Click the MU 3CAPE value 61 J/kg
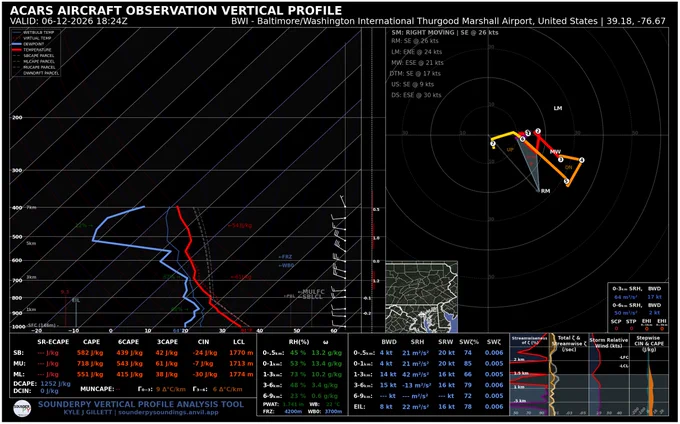680x424 pixels. 167,364
